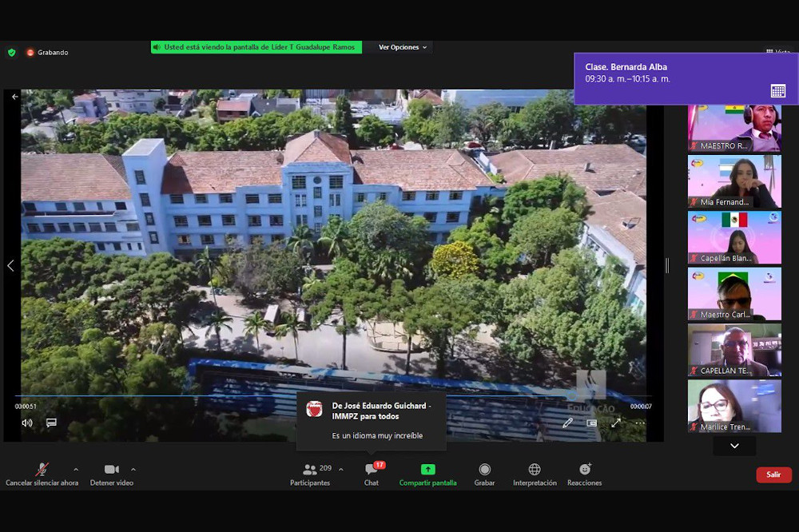Viewport: 799px width, 532px height.
Task: Click the green encryption shield icon
Action: coord(11,53)
